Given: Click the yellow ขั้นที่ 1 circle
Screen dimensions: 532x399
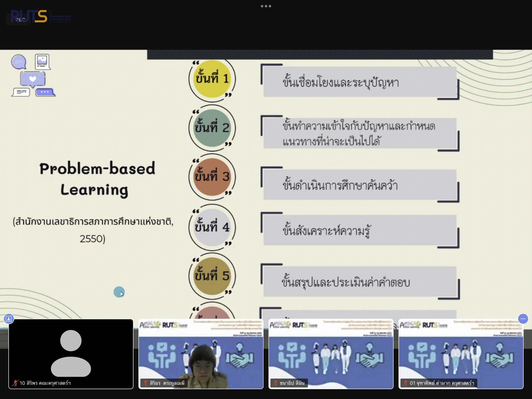Looking at the screenshot, I should [212, 79].
